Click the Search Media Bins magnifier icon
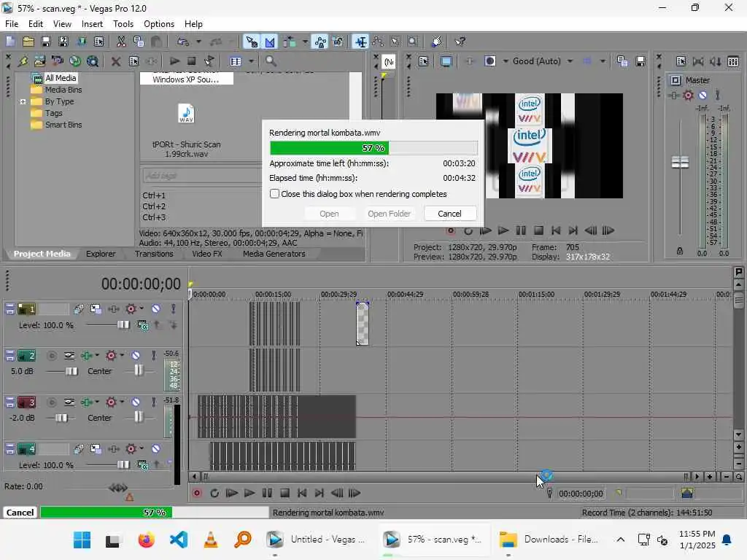Screen dimensions: 747x560 pos(271,61)
